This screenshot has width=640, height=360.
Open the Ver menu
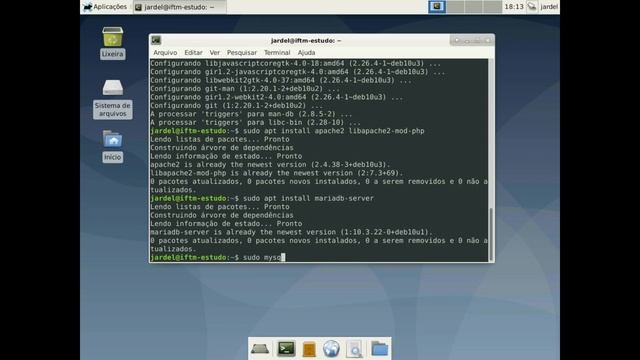coord(215,53)
